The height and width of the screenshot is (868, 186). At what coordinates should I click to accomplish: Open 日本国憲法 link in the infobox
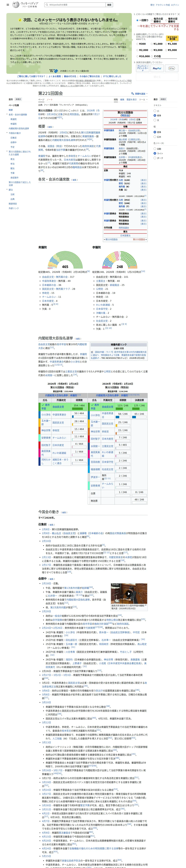(125, 236)
